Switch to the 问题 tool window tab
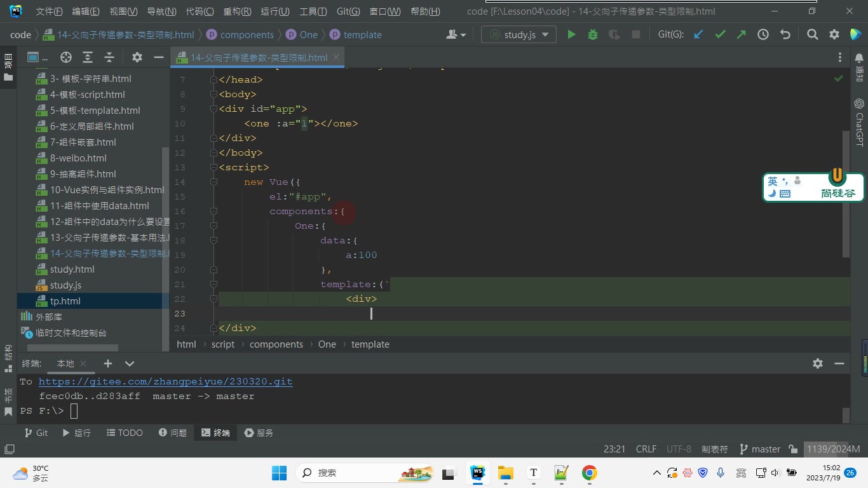 pos(173,433)
